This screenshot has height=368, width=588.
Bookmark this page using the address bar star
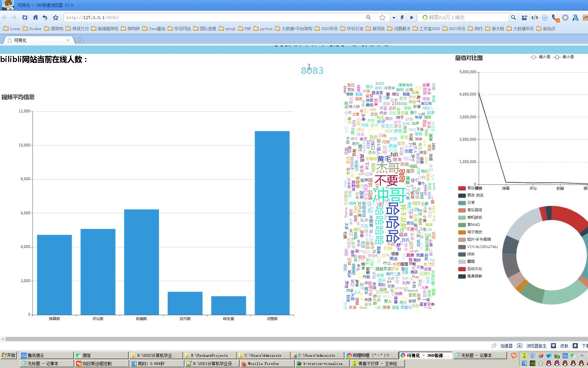coord(382,17)
